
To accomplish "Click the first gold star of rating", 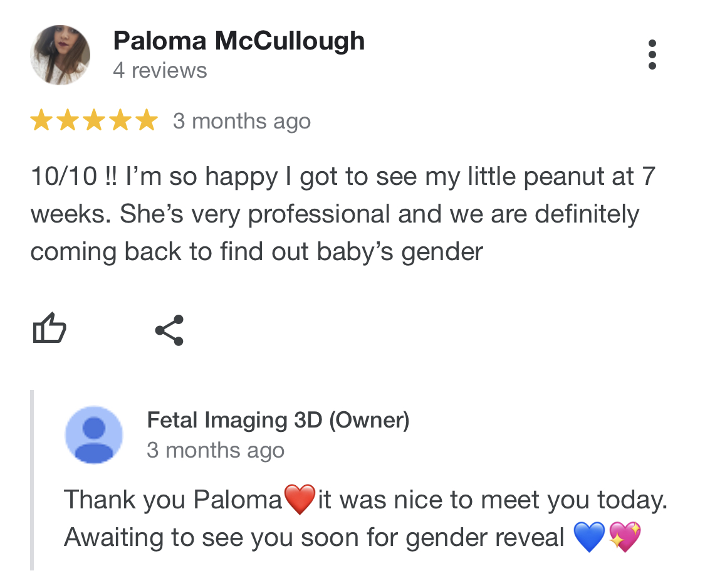I will pyautogui.click(x=41, y=120).
